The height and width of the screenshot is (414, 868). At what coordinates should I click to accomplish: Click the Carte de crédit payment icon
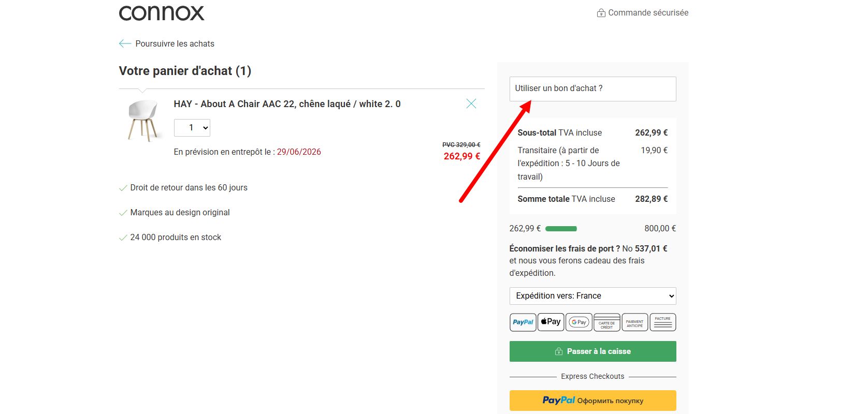pos(607,322)
